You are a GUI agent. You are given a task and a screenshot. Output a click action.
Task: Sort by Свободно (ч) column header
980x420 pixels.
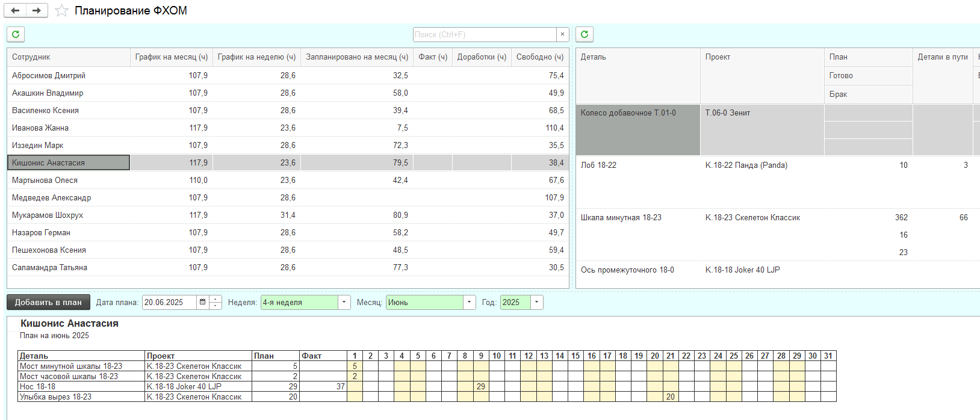point(539,57)
